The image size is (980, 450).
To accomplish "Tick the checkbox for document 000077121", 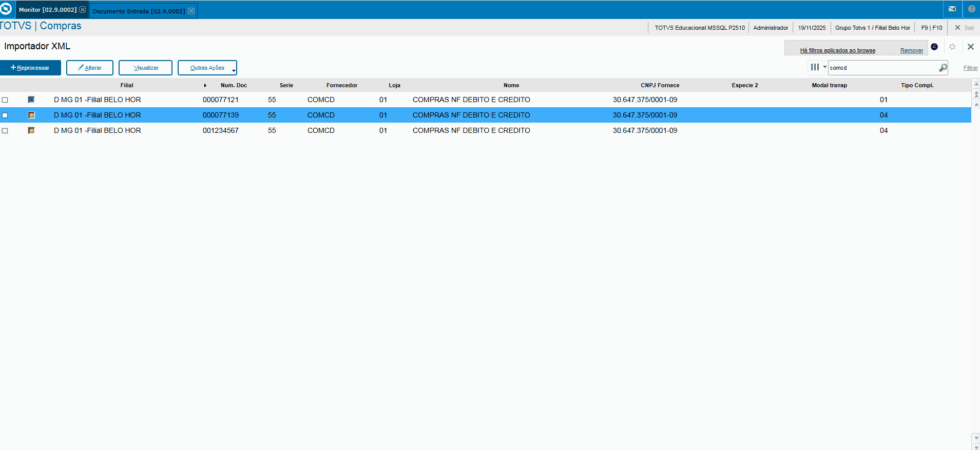I will [5, 100].
